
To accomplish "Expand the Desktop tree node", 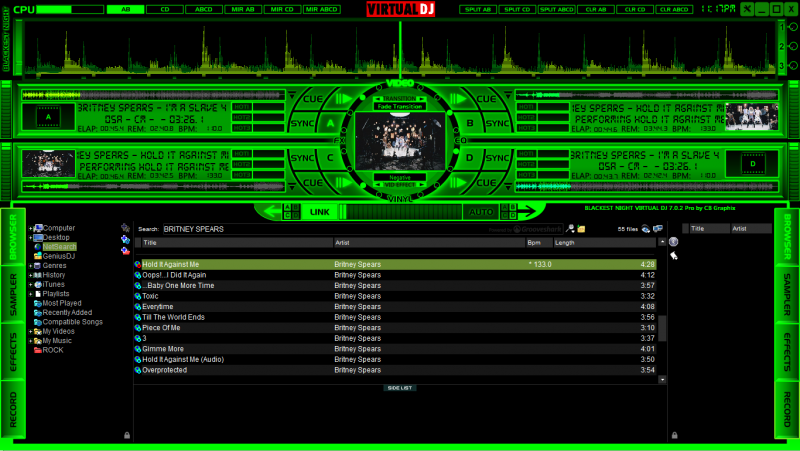I will coord(31,237).
